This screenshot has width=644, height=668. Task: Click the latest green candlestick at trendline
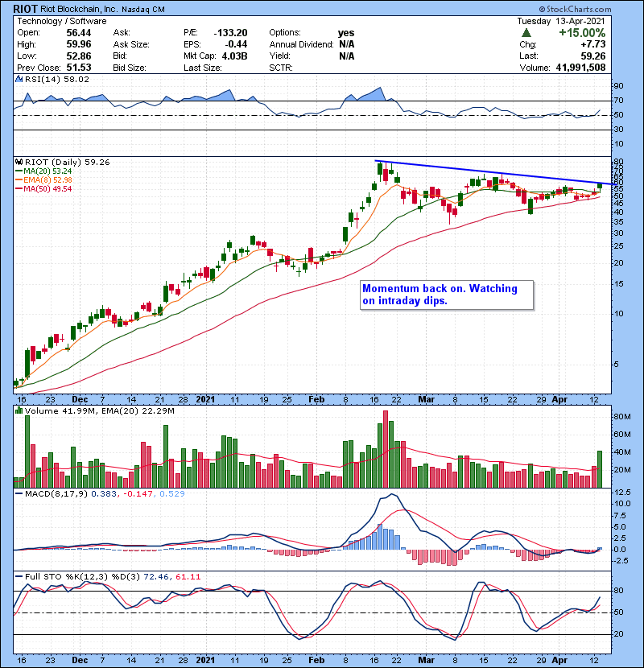coord(600,186)
